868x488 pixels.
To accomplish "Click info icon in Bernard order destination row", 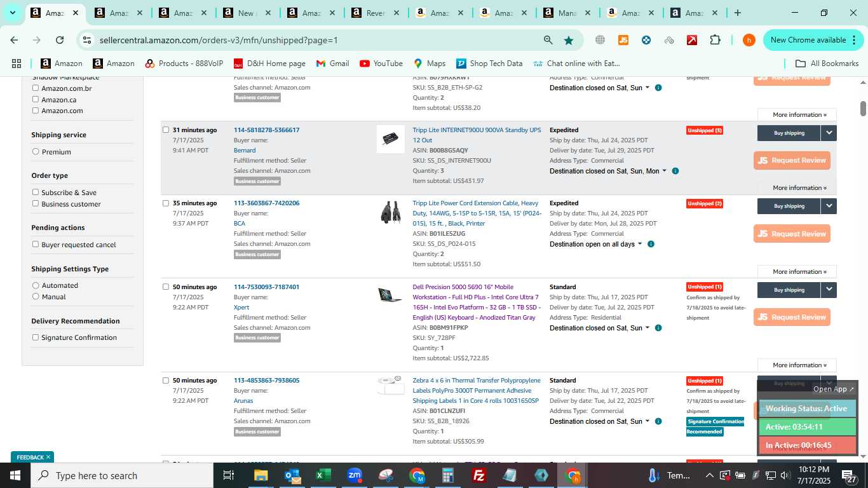I will [675, 171].
